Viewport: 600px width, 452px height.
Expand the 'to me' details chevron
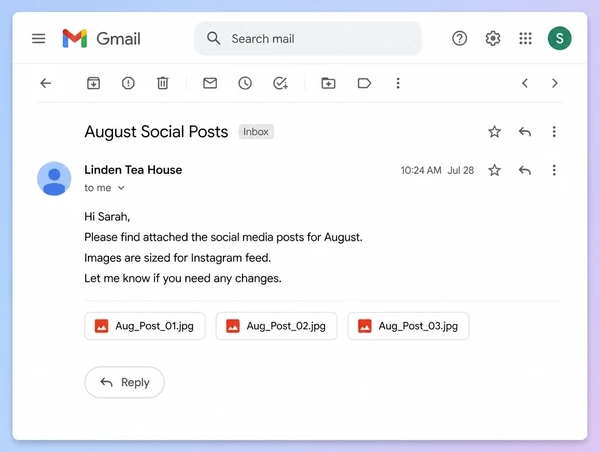[x=121, y=188]
